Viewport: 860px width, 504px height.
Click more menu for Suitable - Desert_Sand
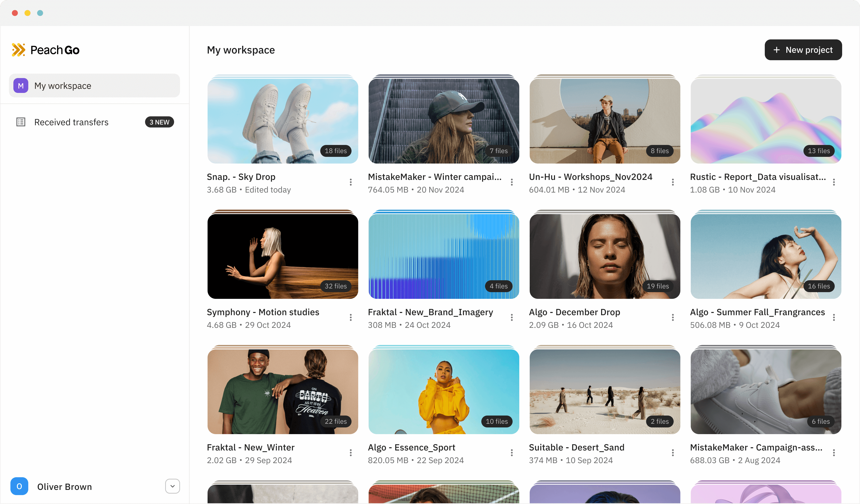pos(673,452)
